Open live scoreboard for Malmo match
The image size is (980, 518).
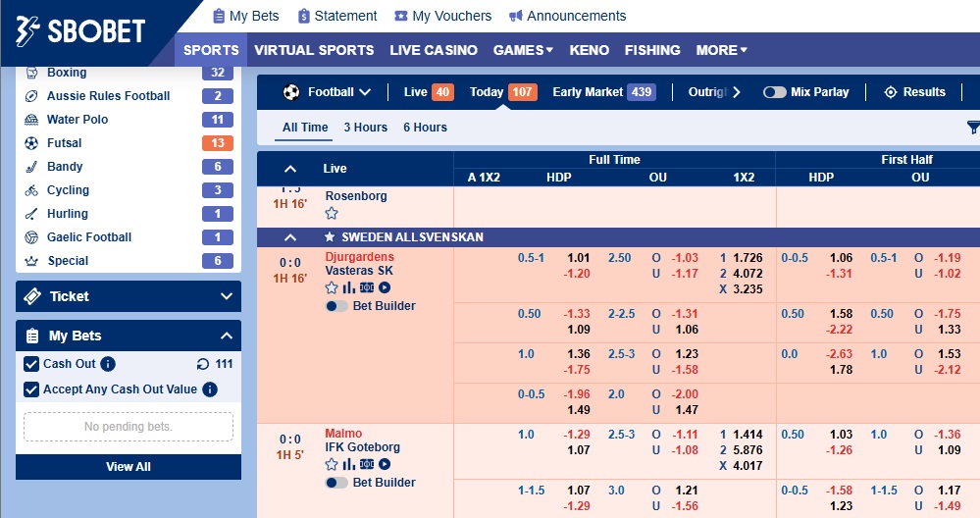pyautogui.click(x=367, y=464)
